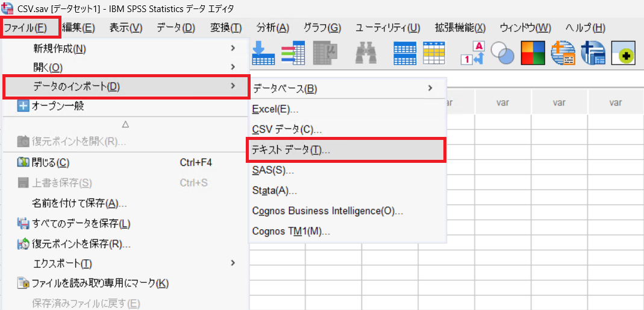
Task: Click the Split File toolbar icon
Action: pyautogui.click(x=405, y=53)
